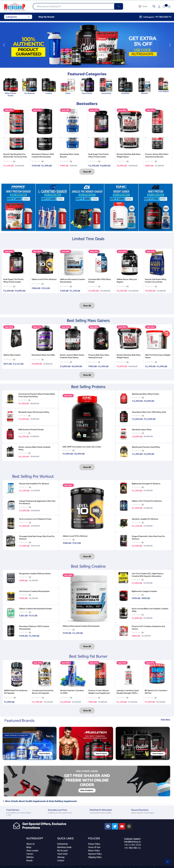Click View All under Bestsellers

pos(87,172)
